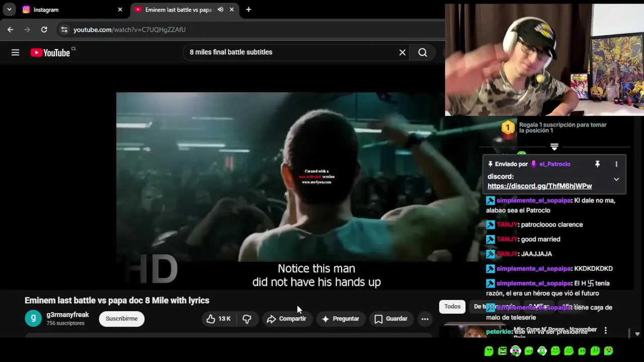Open peterkle username in chat
Screen dimensions: 644x362
coord(498,332)
